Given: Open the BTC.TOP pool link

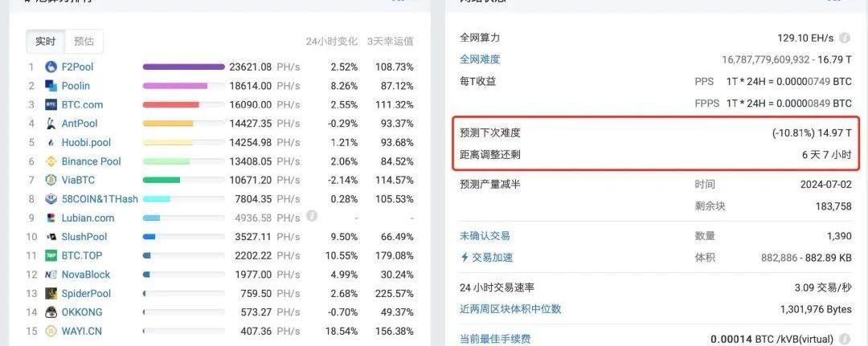Looking at the screenshot, I should (82, 255).
